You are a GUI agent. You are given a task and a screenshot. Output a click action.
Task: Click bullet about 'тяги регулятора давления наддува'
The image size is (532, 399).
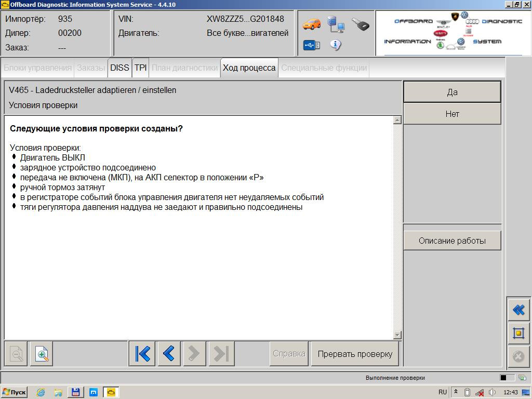pos(161,207)
